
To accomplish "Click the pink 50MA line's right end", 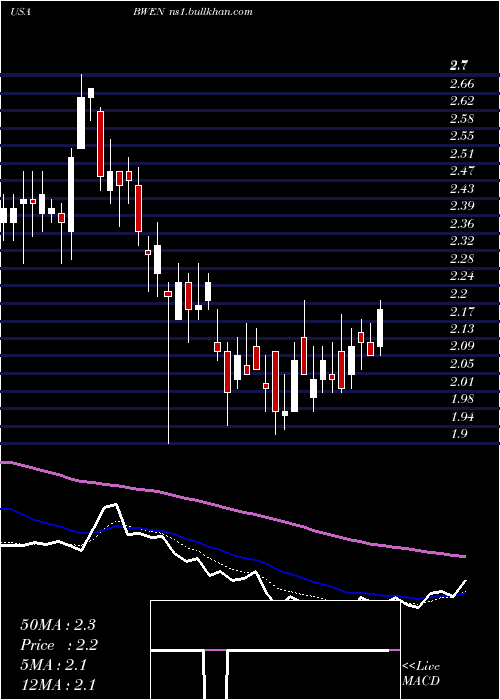I will pos(464,556).
